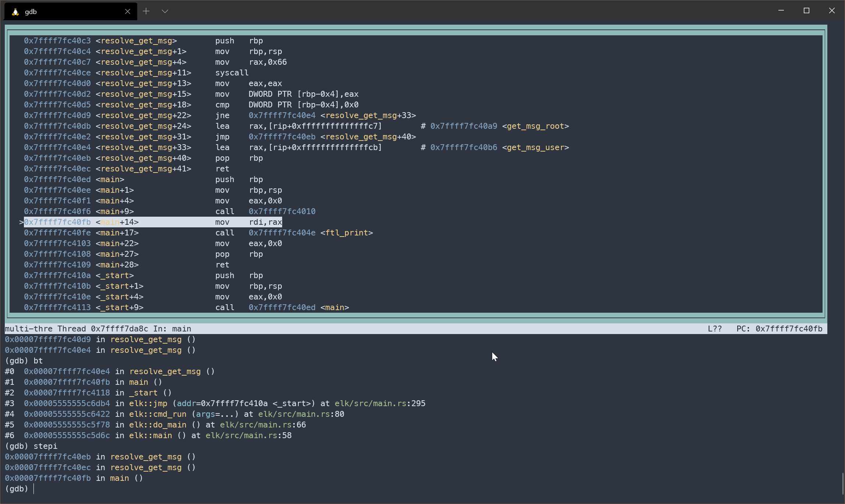Minimize the terminal window

(x=781, y=11)
